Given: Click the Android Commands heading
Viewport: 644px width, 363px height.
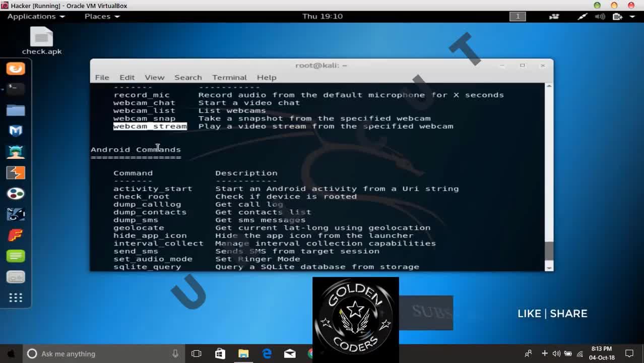Looking at the screenshot, I should point(136,149).
